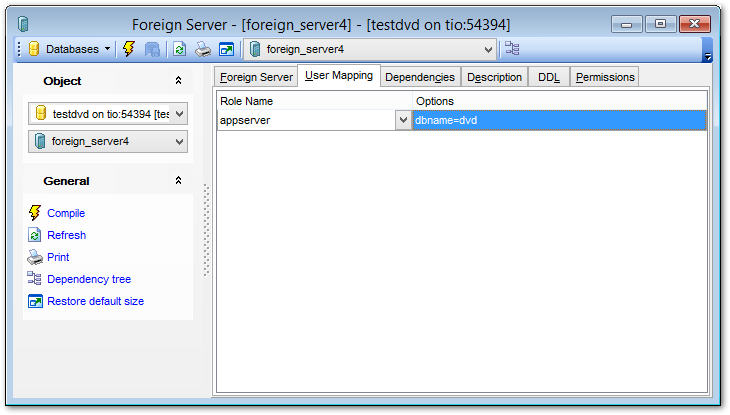Click the Refresh icon in toolbar

click(179, 48)
